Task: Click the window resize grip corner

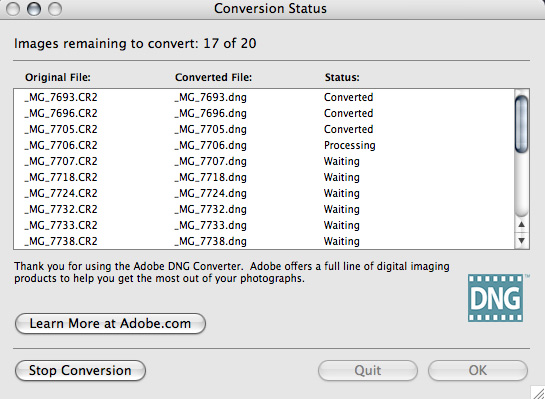Action: (x=538, y=392)
